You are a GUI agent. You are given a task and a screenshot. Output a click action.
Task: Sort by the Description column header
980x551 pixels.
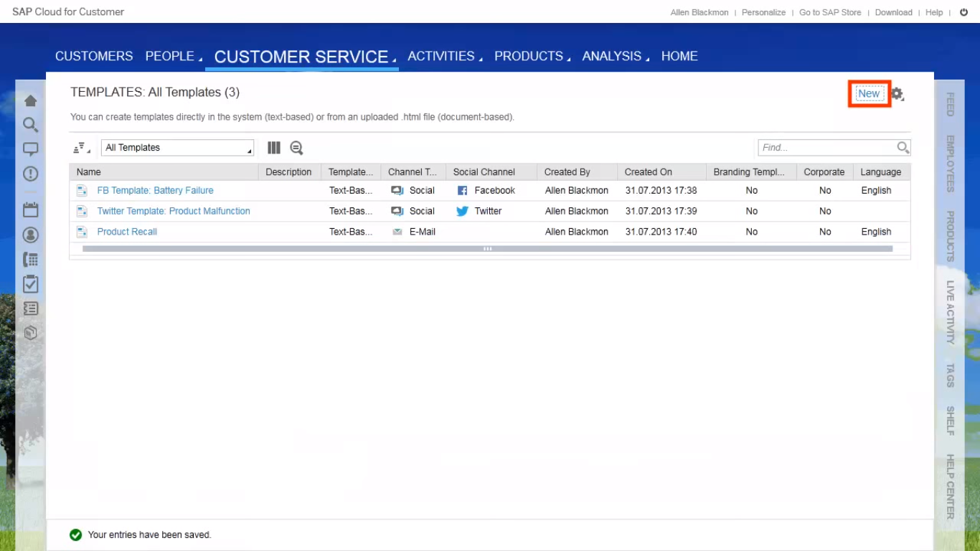pos(290,172)
